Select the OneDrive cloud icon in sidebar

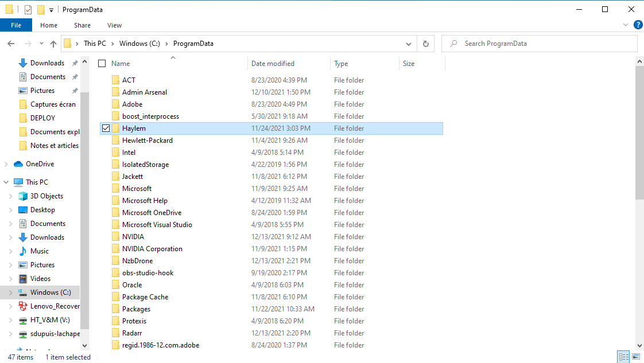18,164
